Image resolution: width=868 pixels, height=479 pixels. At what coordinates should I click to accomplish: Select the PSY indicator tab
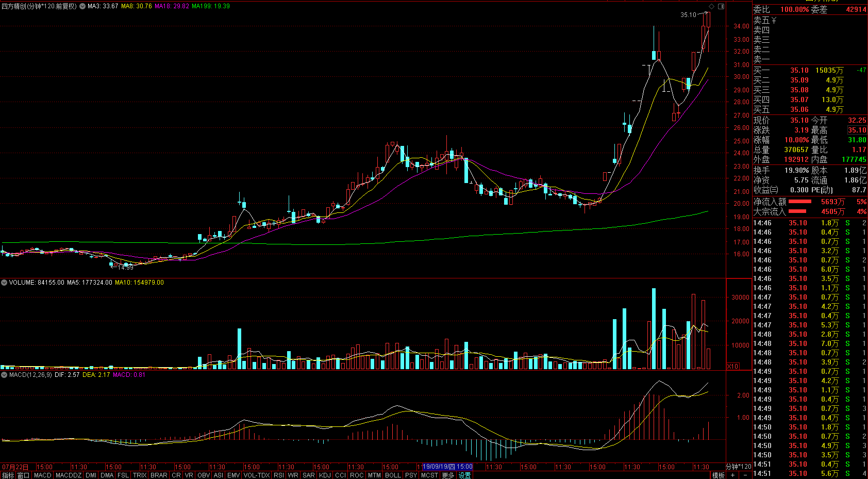pyautogui.click(x=411, y=475)
